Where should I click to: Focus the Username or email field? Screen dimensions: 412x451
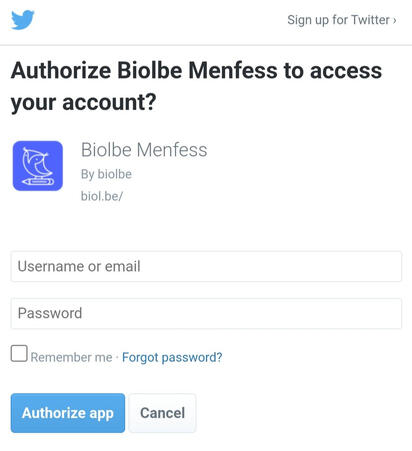click(x=206, y=267)
